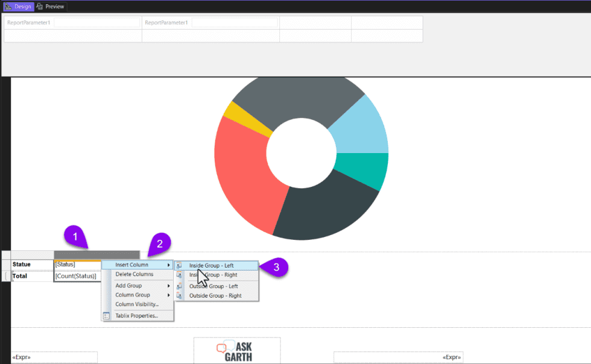The height and width of the screenshot is (364, 591).
Task: Click the second ReportParameter1 input box
Action: 235,23
